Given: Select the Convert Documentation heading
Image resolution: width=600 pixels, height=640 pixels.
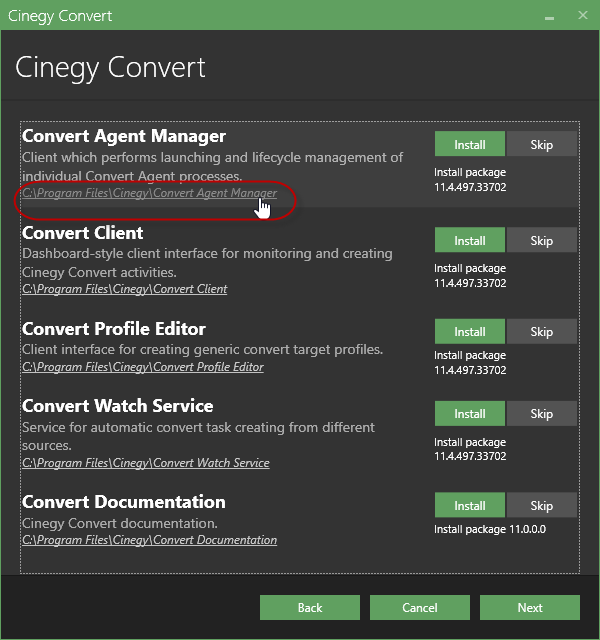Looking at the screenshot, I should click(124, 502).
